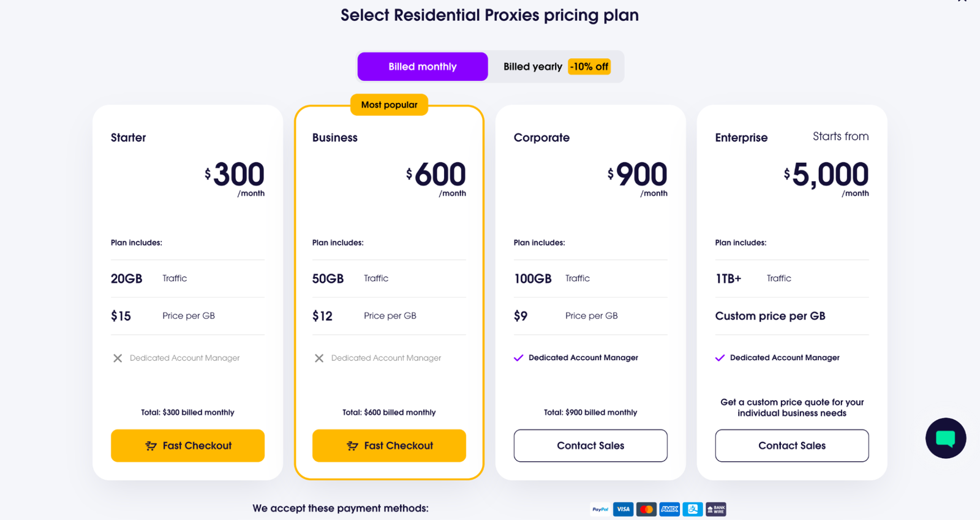The height and width of the screenshot is (520, 980).
Task: Click the American Express icon
Action: 669,509
